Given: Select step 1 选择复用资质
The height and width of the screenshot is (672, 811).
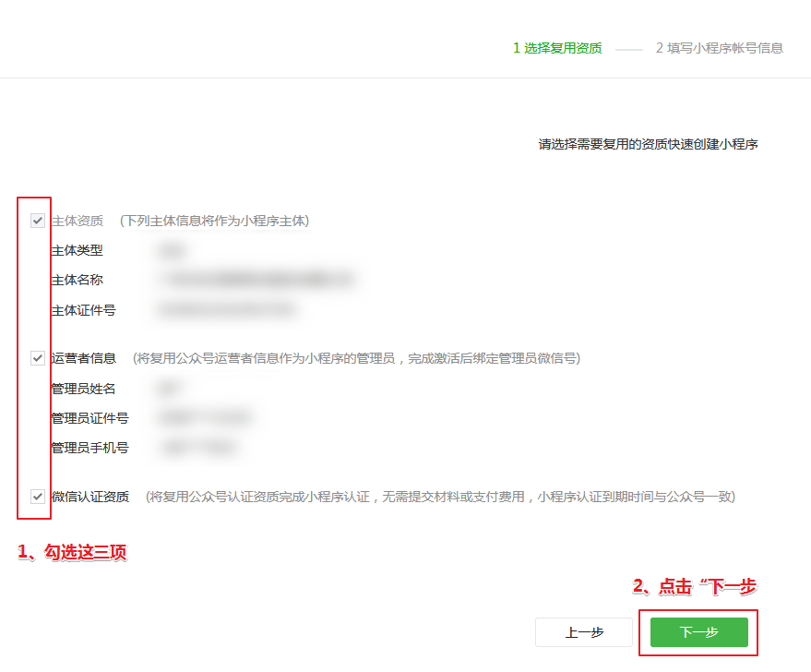Looking at the screenshot, I should [557, 48].
